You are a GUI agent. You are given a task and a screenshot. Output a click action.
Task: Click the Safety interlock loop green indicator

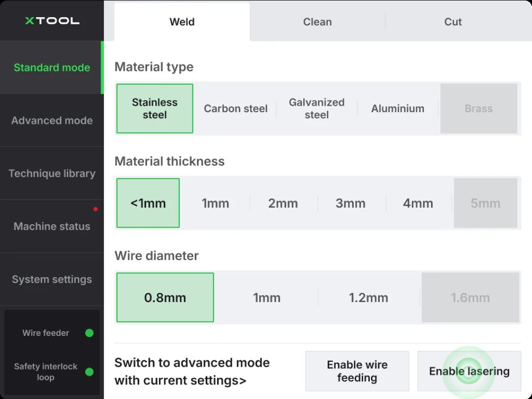point(89,372)
